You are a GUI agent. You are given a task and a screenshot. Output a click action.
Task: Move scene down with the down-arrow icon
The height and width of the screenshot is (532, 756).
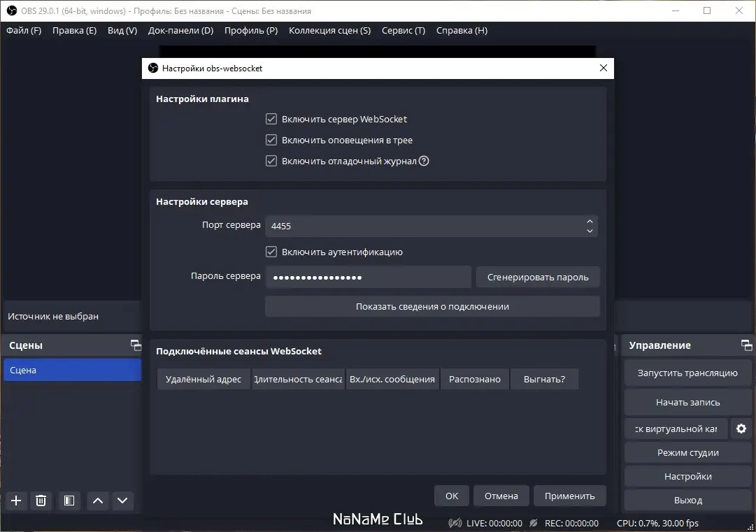tap(123, 501)
